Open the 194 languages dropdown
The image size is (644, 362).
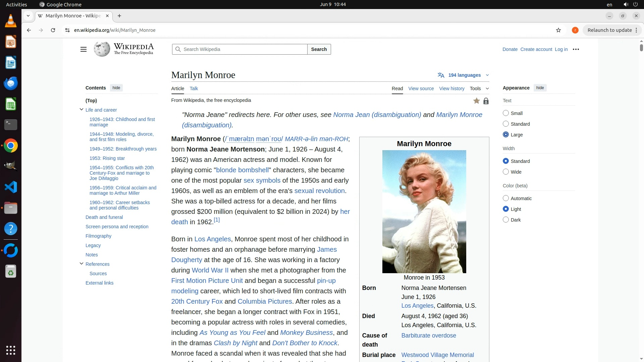464,75
